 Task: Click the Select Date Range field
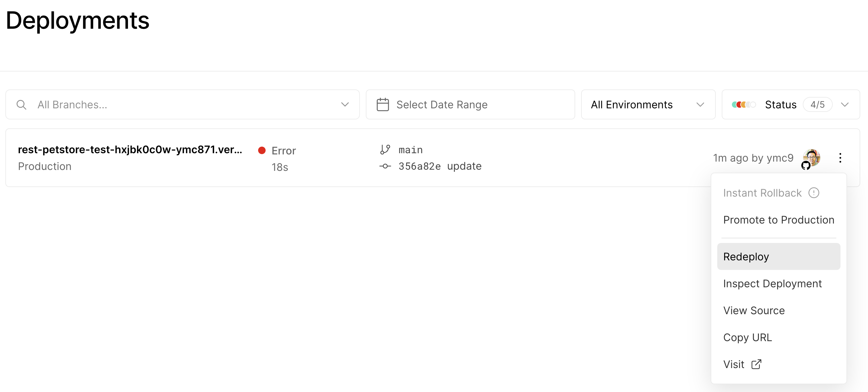click(x=441, y=105)
